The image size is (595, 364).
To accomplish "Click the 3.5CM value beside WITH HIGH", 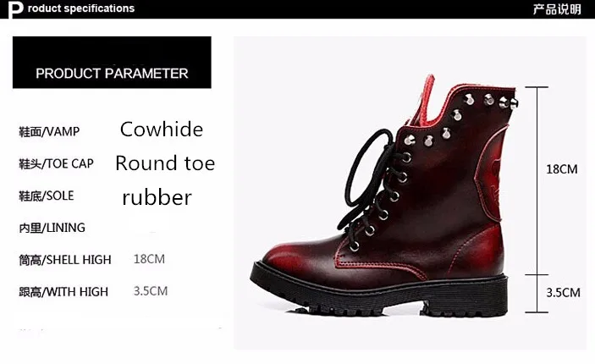I will pos(151,291).
